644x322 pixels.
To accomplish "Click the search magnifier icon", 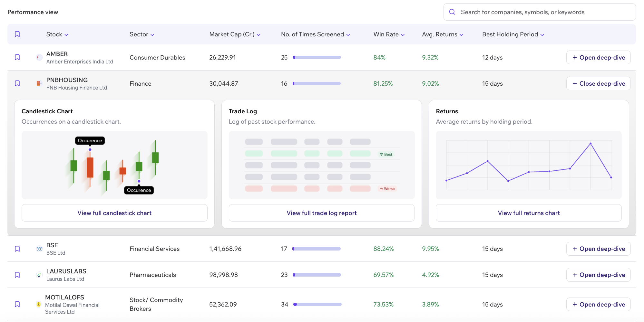I will click(x=452, y=12).
